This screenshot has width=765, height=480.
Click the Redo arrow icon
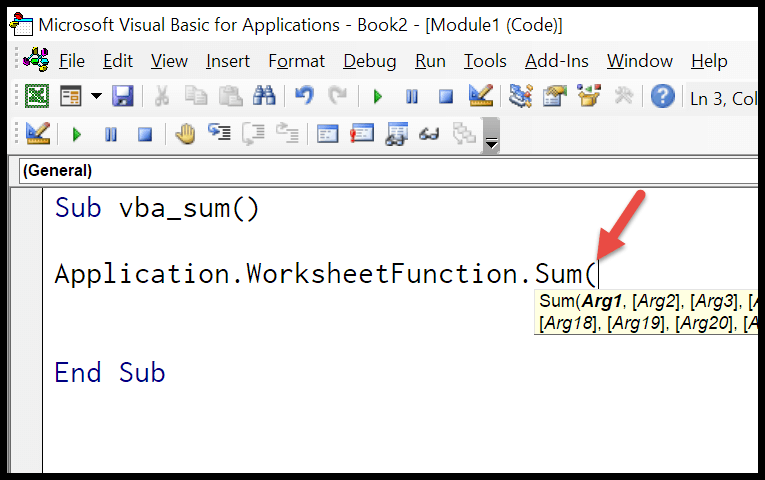pyautogui.click(x=337, y=96)
